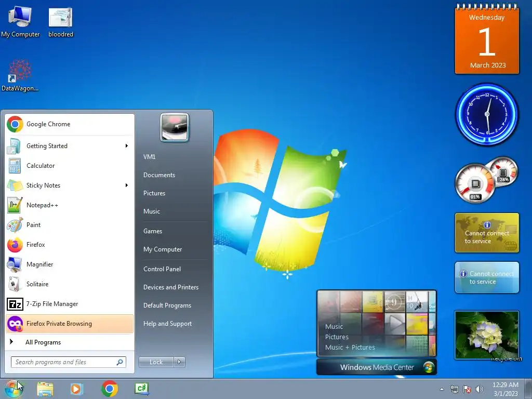Launch Notepad++ from Start menu
532x399 pixels.
70,205
